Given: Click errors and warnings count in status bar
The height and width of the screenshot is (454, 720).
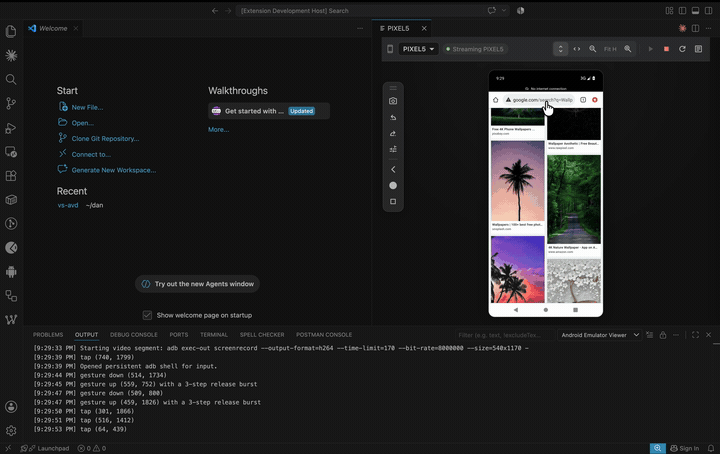Looking at the screenshot, I should click(91, 448).
